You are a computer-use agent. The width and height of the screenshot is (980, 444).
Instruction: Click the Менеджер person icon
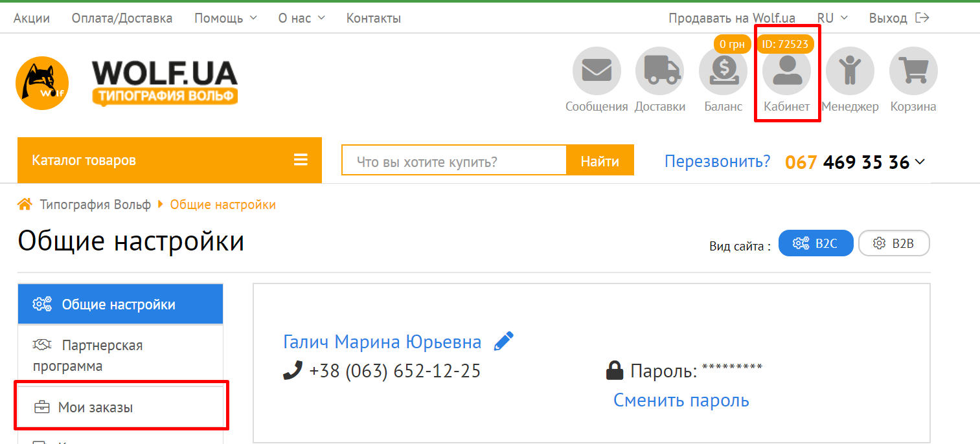[x=850, y=71]
